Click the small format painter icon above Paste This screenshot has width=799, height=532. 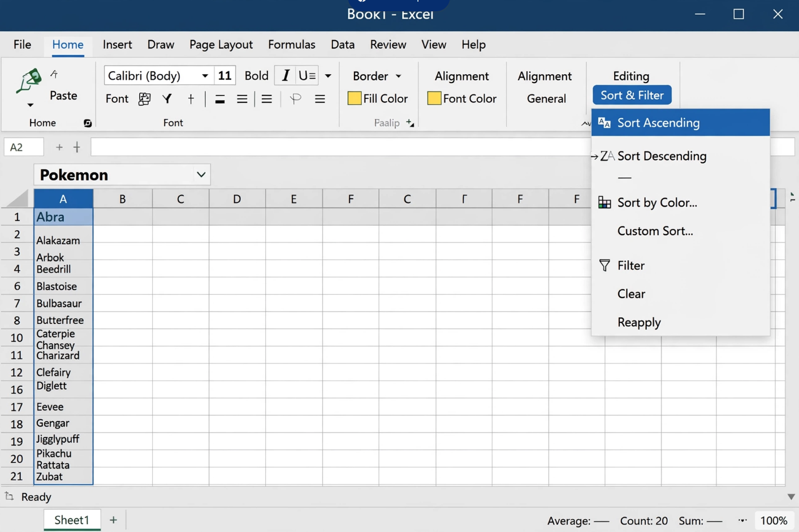pyautogui.click(x=54, y=74)
